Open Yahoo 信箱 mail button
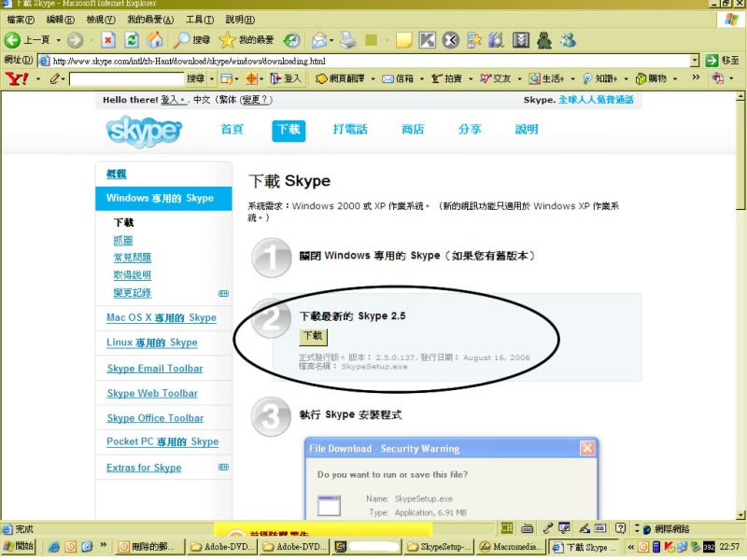The height and width of the screenshot is (560, 747). tap(398, 78)
